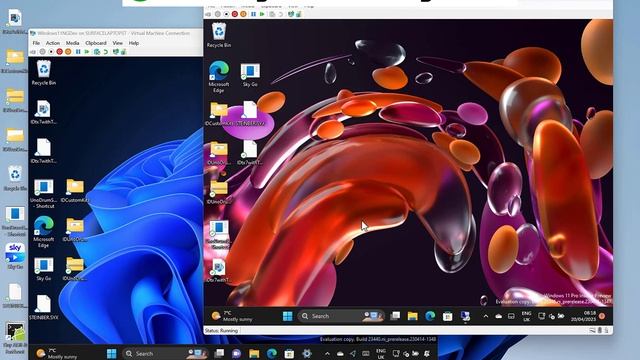Open Media menu in left VM window
This screenshot has height=360, width=640.
(x=72, y=43)
